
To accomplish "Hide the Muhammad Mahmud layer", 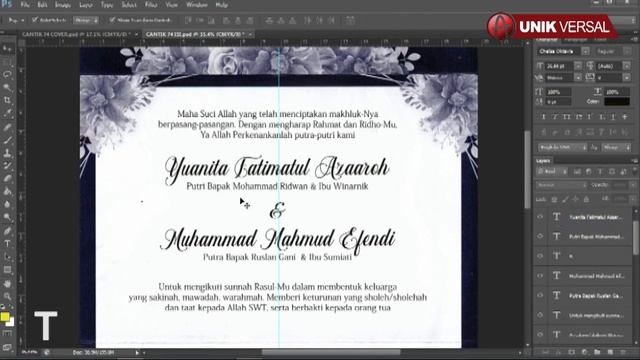I will (x=540, y=276).
